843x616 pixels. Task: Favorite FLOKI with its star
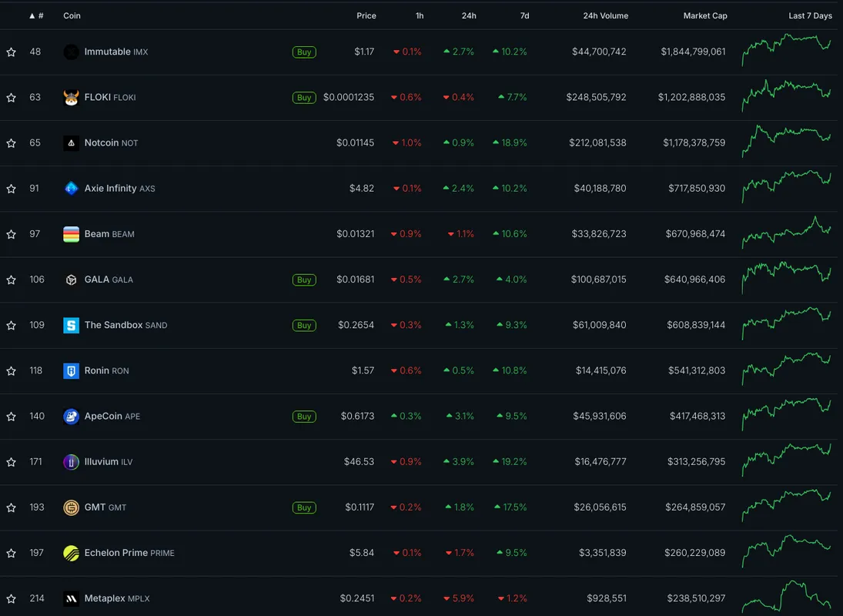pos(12,97)
